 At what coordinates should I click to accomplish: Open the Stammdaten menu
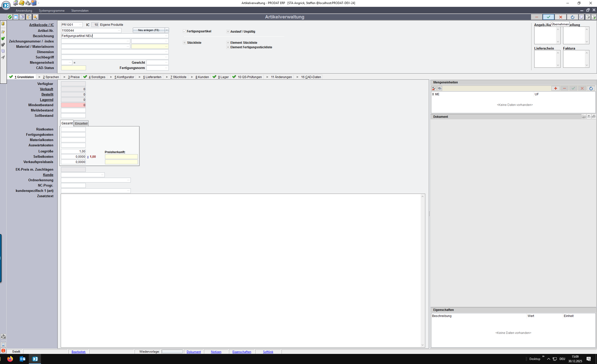point(80,11)
